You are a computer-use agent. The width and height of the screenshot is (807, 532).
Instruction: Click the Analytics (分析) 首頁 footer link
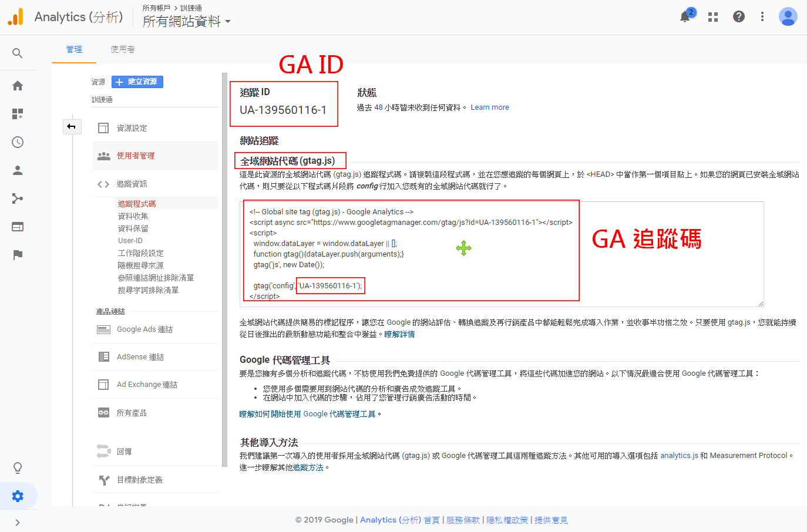[399, 520]
